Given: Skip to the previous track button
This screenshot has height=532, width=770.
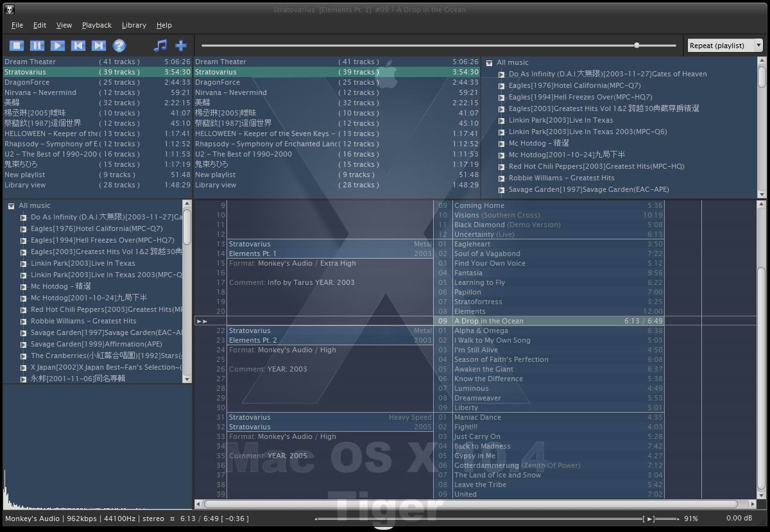Looking at the screenshot, I should click(x=78, y=46).
